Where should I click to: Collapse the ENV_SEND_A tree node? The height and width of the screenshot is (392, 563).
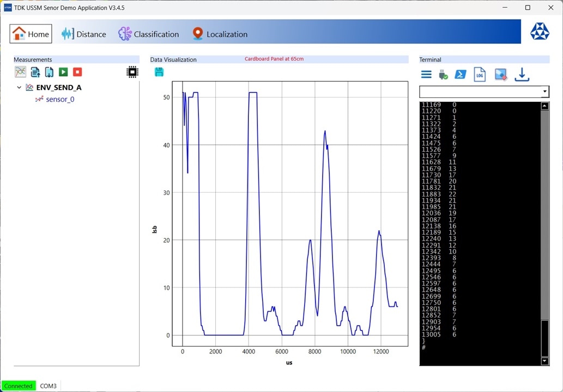click(19, 87)
